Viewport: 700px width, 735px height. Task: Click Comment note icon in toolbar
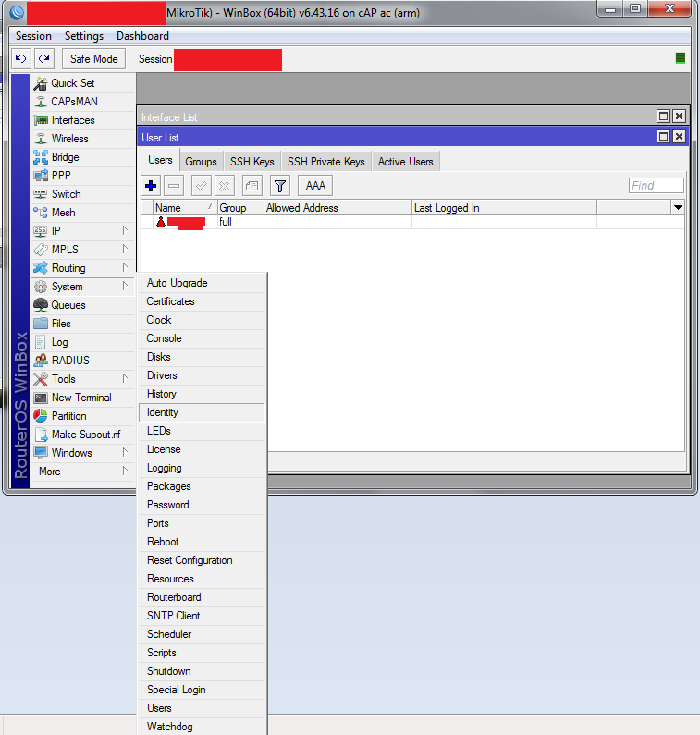tap(252, 186)
